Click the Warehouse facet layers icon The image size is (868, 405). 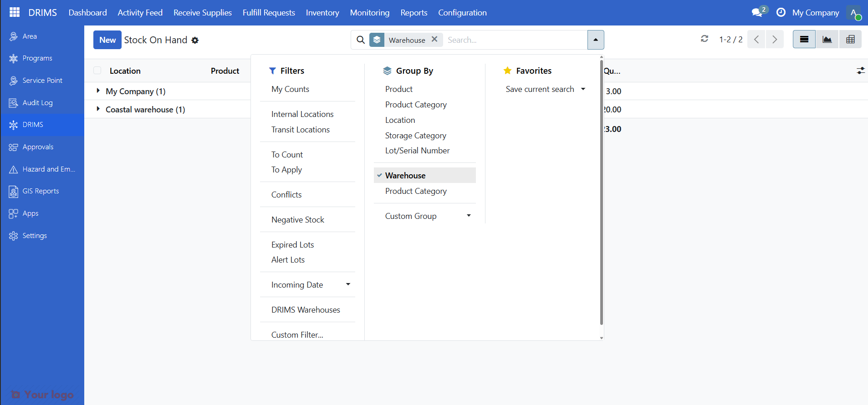coord(377,40)
